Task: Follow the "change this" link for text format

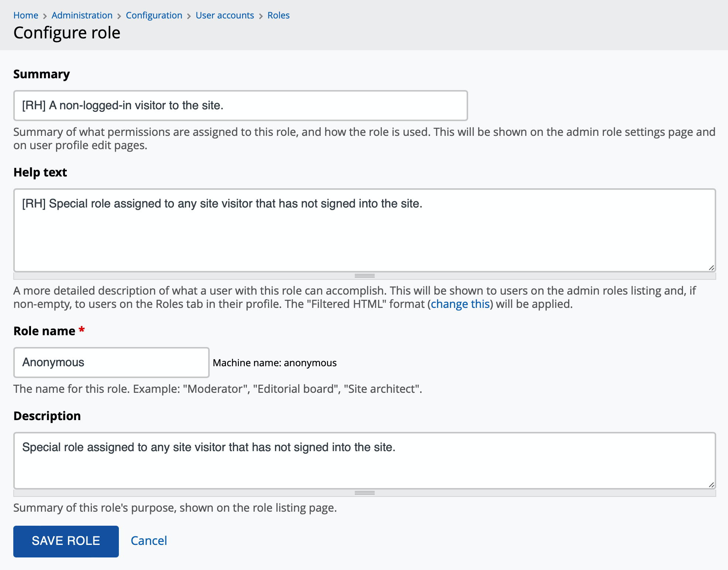Action: (460, 303)
